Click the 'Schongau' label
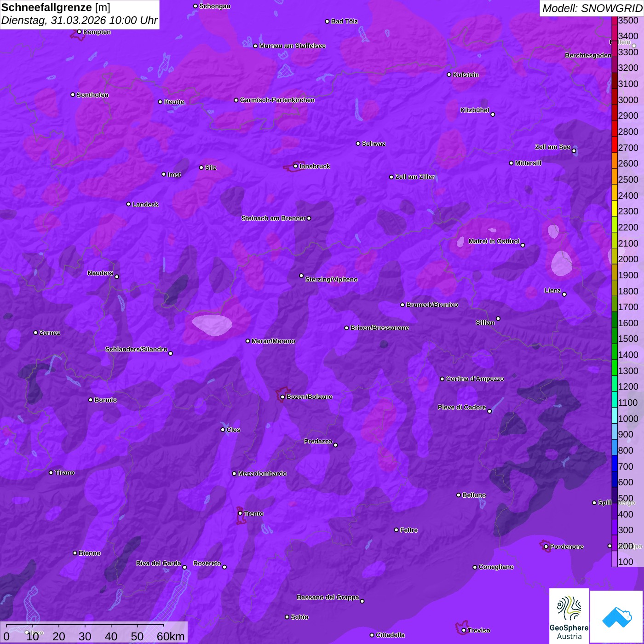Screen dimensions: 644x644 click(x=215, y=6)
